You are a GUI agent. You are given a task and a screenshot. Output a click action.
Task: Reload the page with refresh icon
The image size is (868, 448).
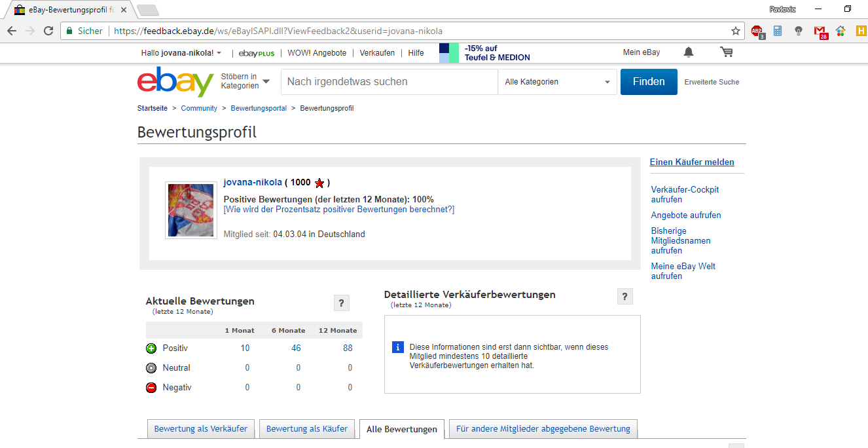click(48, 31)
